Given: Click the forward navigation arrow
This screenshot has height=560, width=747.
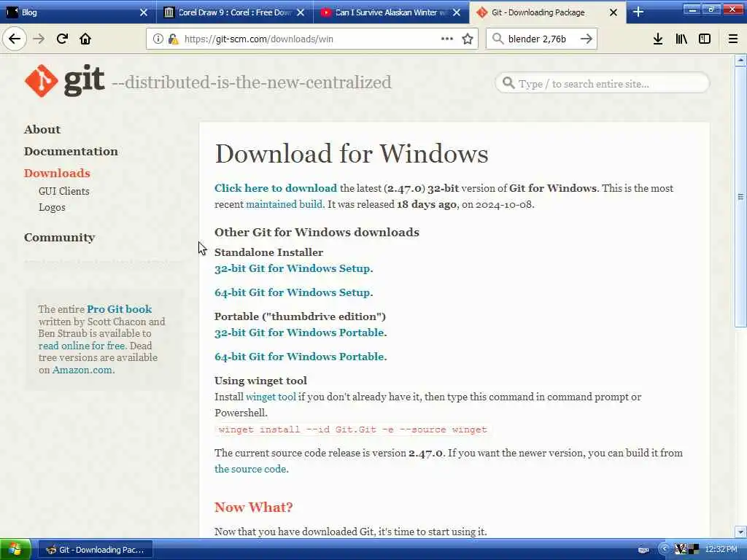Looking at the screenshot, I should 39,39.
